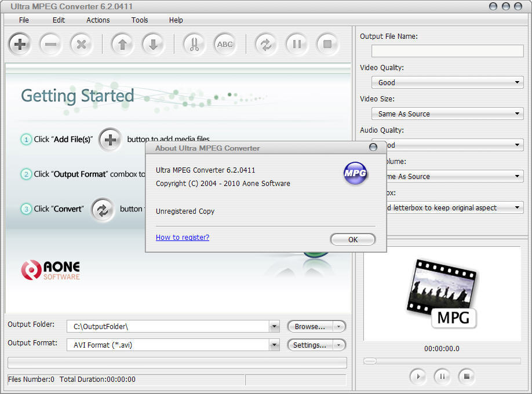532x394 pixels.
Task: Click the Add File(s) plus icon
Action: coord(20,44)
